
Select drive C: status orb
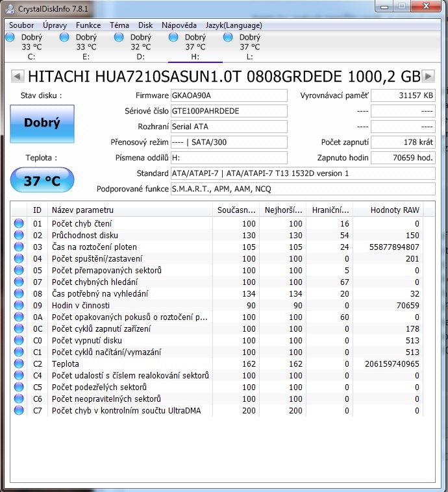coord(10,38)
